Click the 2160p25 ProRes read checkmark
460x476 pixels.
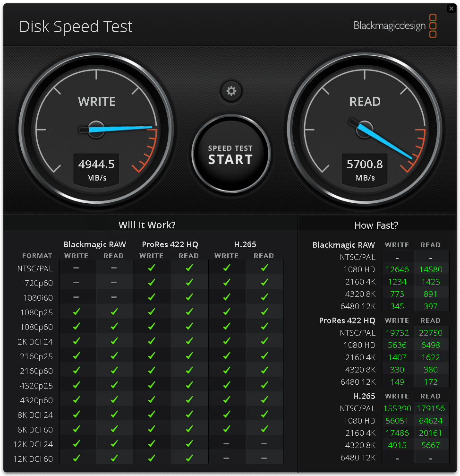point(189,355)
